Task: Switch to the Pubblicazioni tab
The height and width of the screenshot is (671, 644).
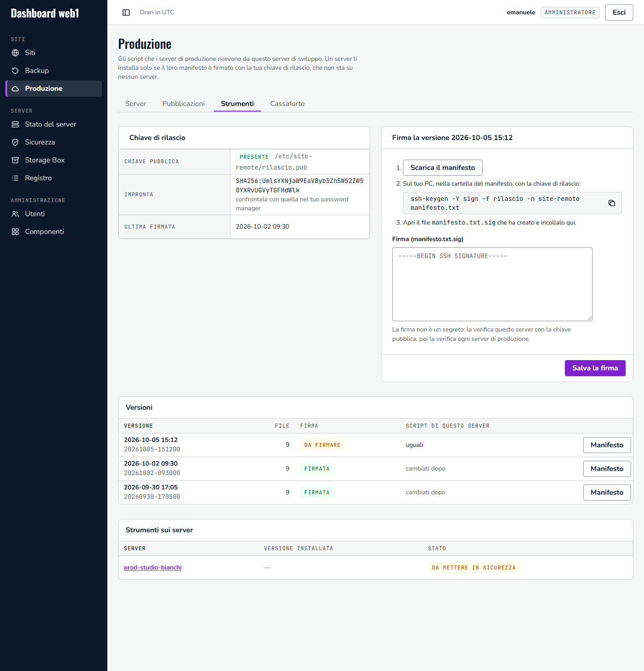Action: tap(183, 104)
